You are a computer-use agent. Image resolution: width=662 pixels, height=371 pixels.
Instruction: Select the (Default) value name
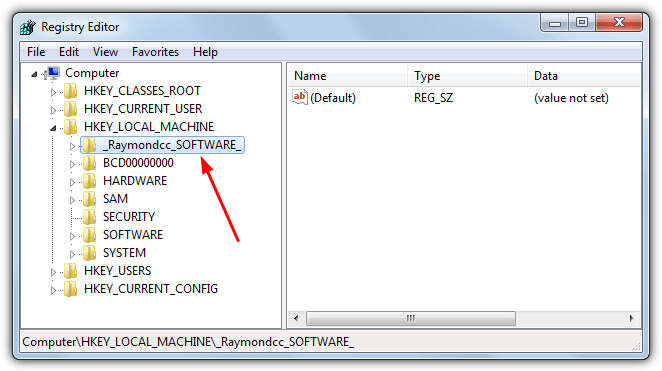click(333, 98)
